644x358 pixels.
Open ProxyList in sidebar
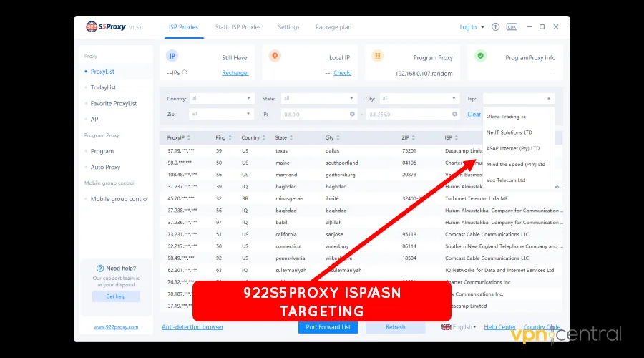102,72
